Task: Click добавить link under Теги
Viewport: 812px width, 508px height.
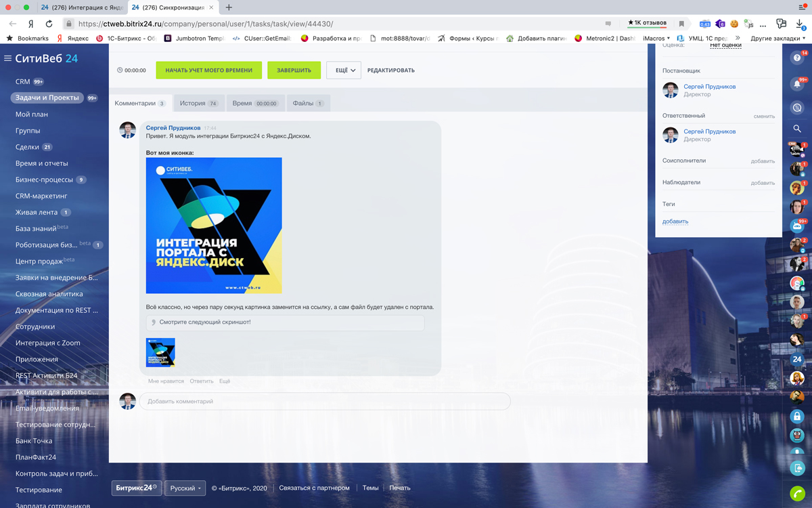Action: click(x=675, y=221)
